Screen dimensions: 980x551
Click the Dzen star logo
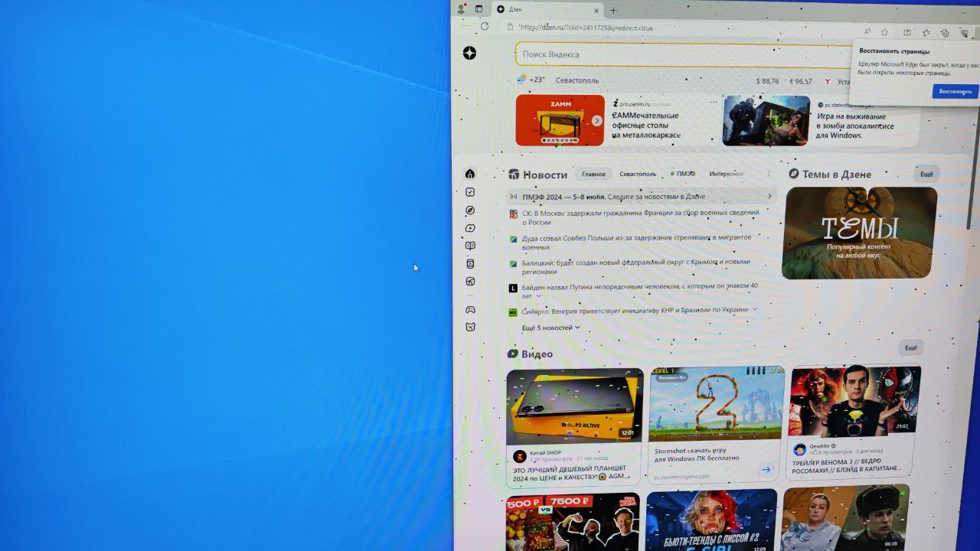point(470,53)
